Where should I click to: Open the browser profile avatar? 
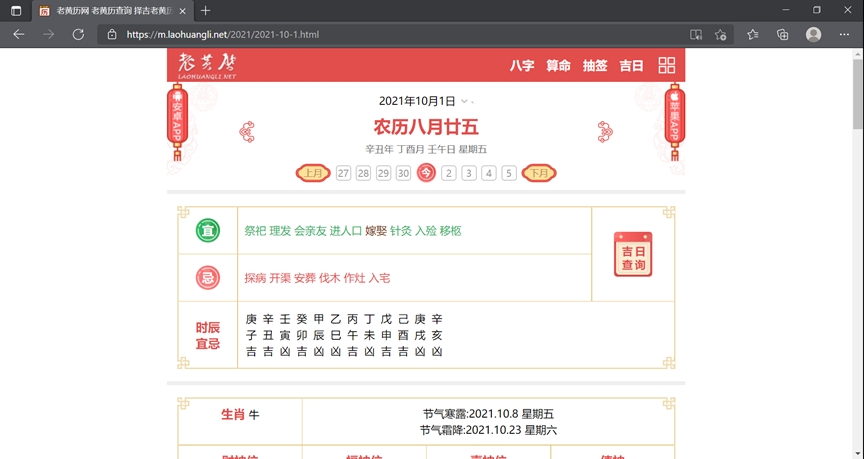click(813, 35)
